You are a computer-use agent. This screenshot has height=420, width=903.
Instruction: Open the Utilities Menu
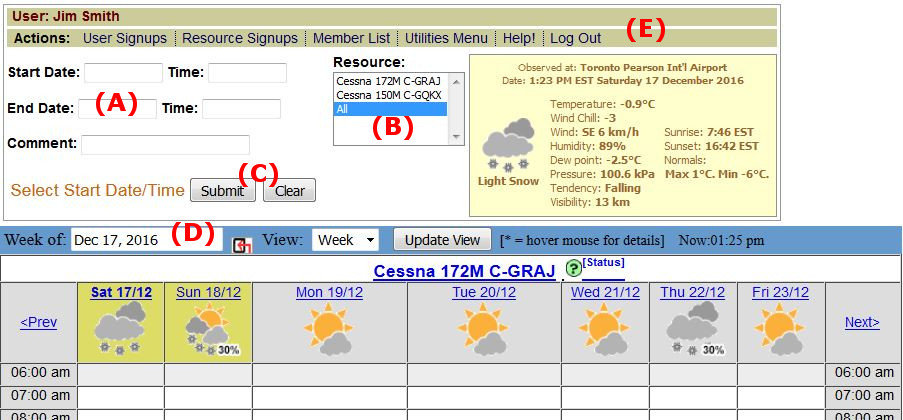point(446,39)
